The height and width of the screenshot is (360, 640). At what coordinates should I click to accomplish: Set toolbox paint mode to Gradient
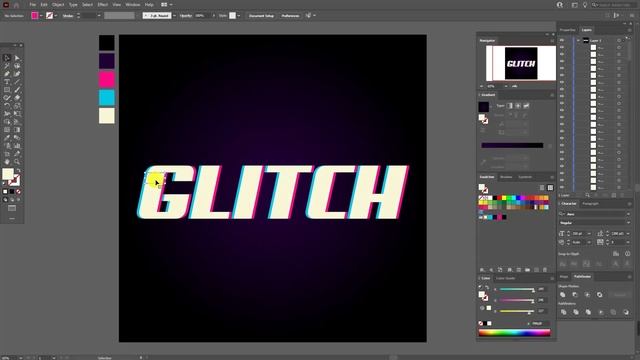pos(12,191)
